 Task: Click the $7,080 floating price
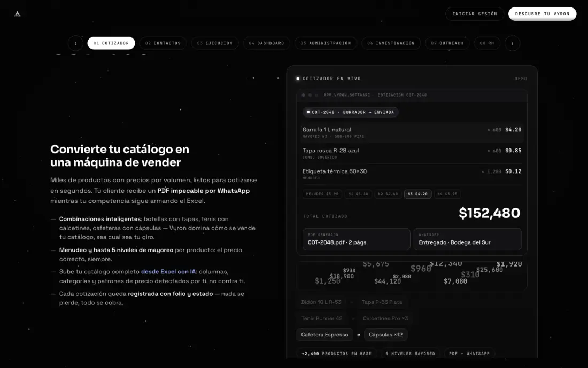click(455, 281)
